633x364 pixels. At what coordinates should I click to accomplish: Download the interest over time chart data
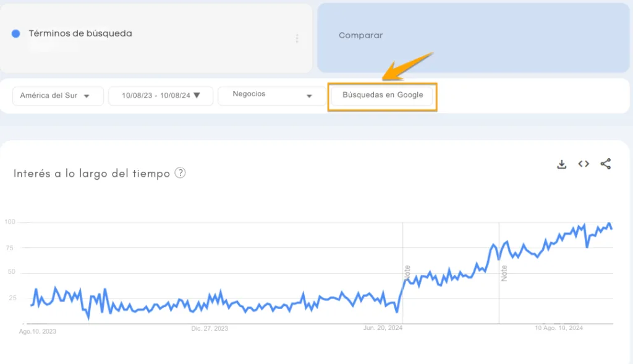(561, 164)
